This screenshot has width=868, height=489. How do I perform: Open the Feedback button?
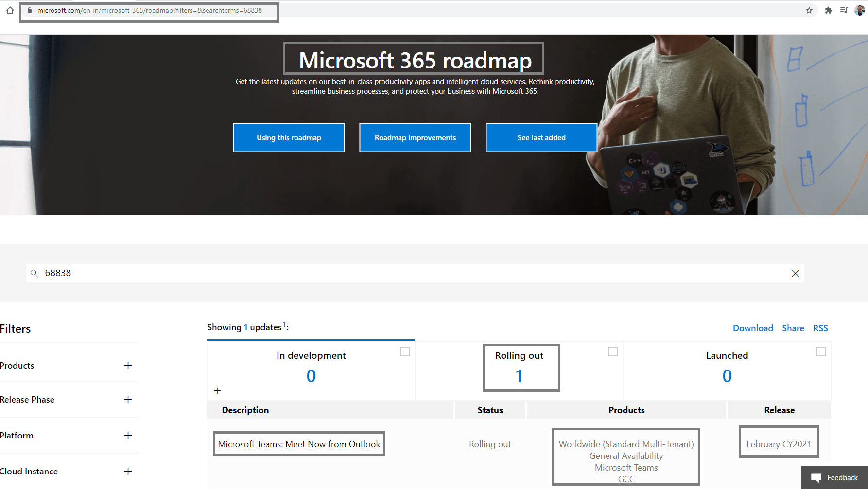coord(834,478)
